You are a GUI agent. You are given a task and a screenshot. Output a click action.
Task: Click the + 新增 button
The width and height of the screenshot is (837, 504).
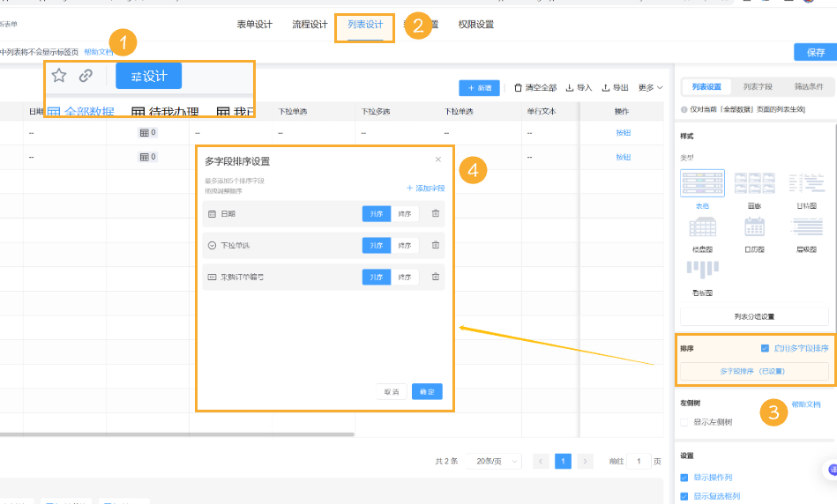click(479, 88)
